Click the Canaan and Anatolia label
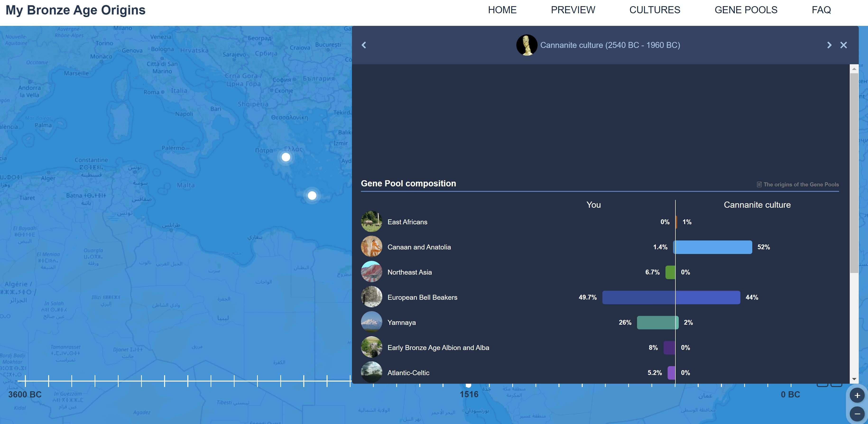The height and width of the screenshot is (424, 868). pos(419,247)
